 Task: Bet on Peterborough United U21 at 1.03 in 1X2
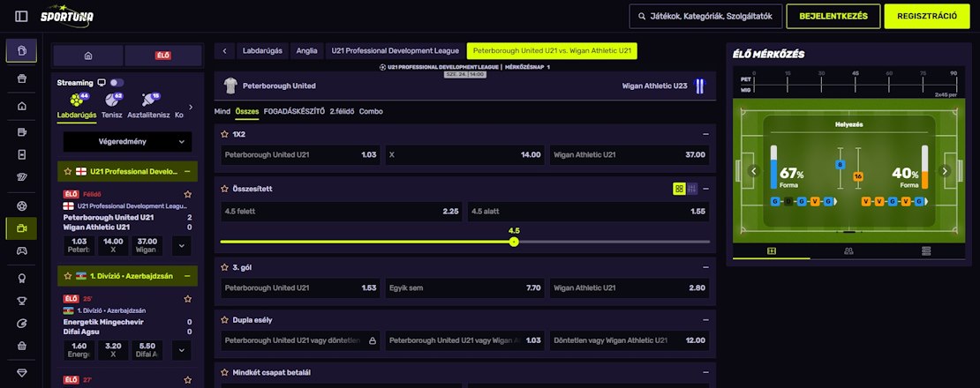click(x=301, y=154)
